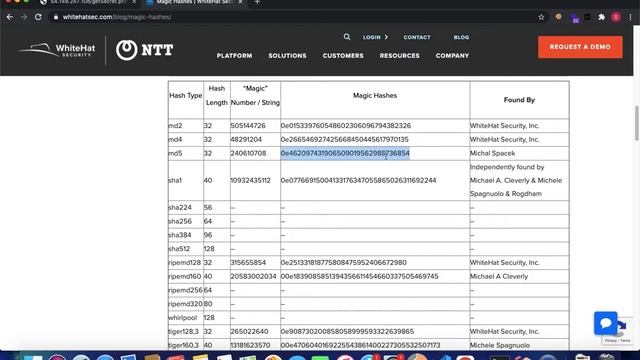Go to the CONTACT page
The width and height of the screenshot is (640, 360).
(417, 37)
